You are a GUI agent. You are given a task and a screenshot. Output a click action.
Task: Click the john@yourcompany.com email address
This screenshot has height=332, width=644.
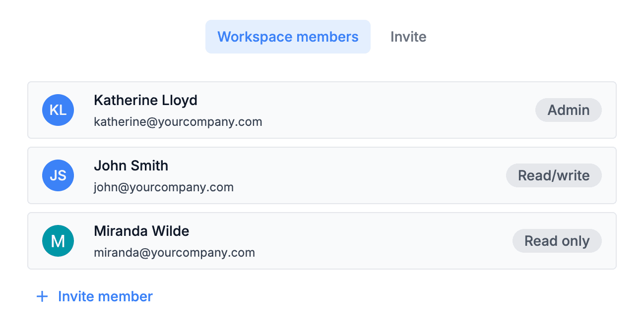pyautogui.click(x=164, y=187)
